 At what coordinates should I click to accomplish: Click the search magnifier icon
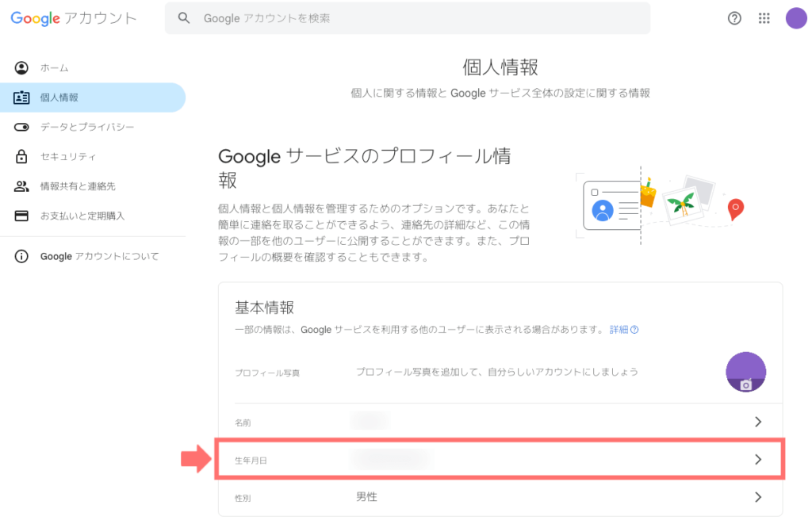click(x=184, y=18)
